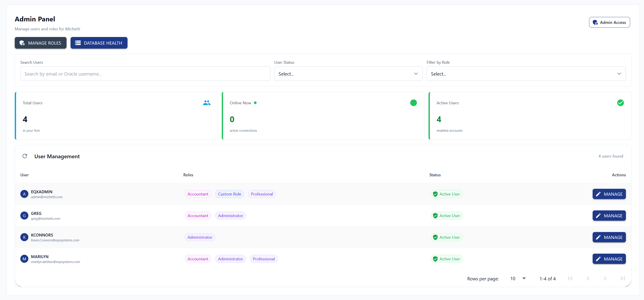Click the green status dot on Online Now card
Viewport: 644px width, 300px height.
pos(414,103)
